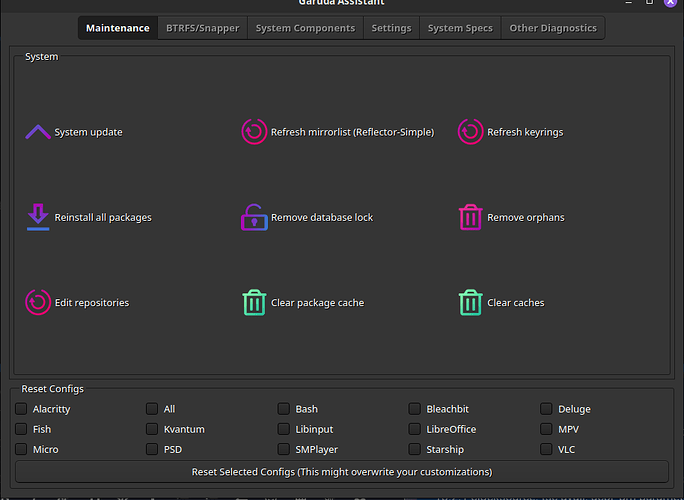
Task: Click the Edit repositories circular icon
Action: (x=38, y=302)
